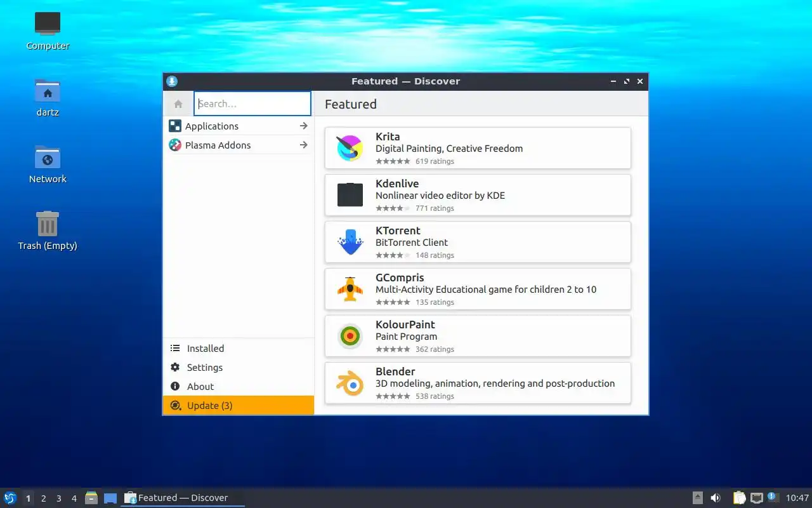Click Blender's 538 ratings text
The image size is (812, 508).
[x=435, y=396]
